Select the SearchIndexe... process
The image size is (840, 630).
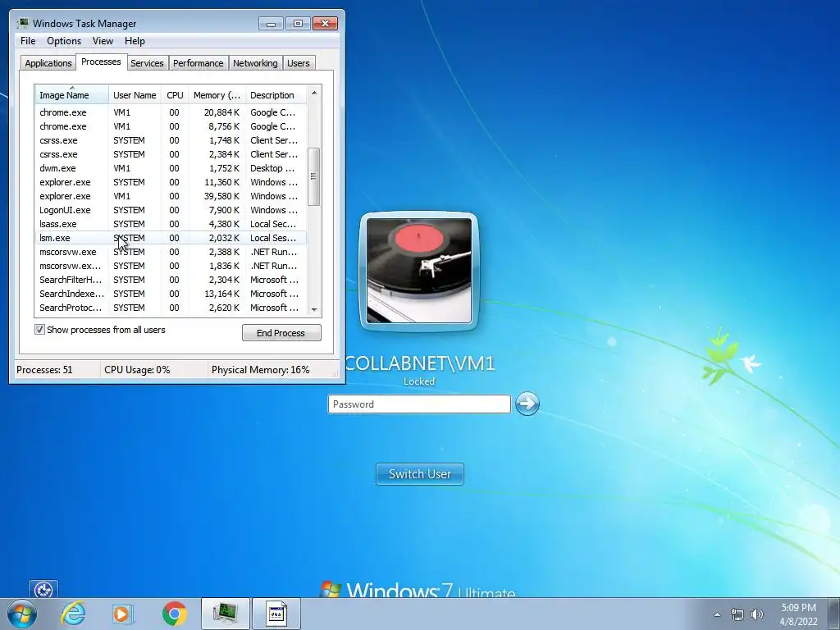click(x=171, y=294)
